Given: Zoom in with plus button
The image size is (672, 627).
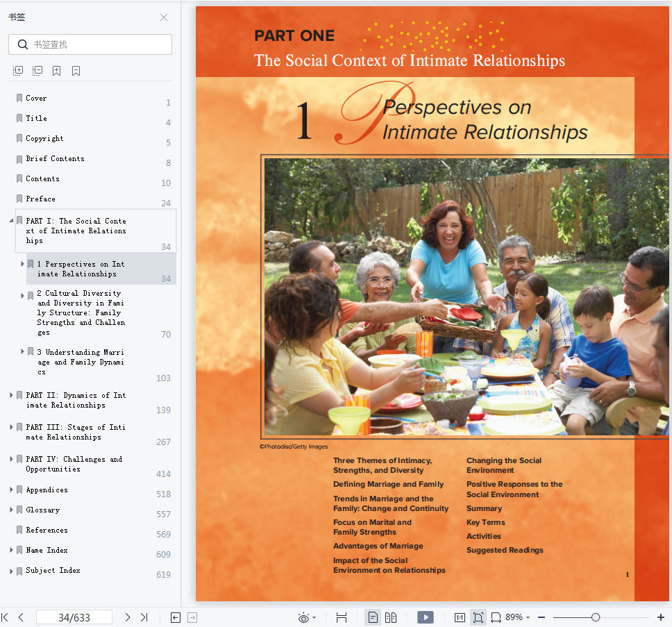Looking at the screenshot, I should pyautogui.click(x=661, y=617).
